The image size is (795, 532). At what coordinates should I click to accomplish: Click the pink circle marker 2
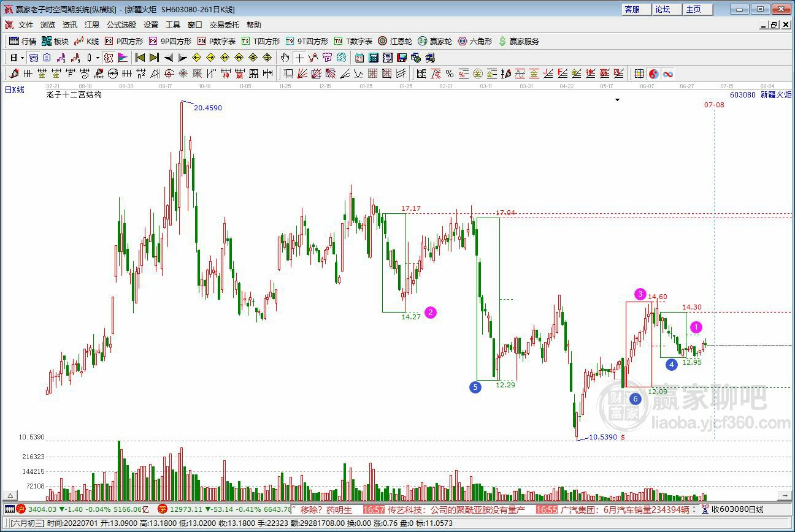pos(431,313)
